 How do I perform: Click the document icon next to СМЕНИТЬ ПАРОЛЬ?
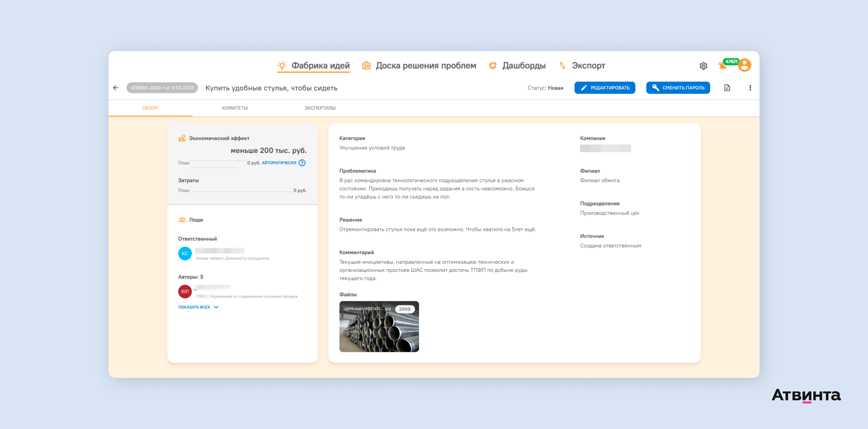(727, 88)
